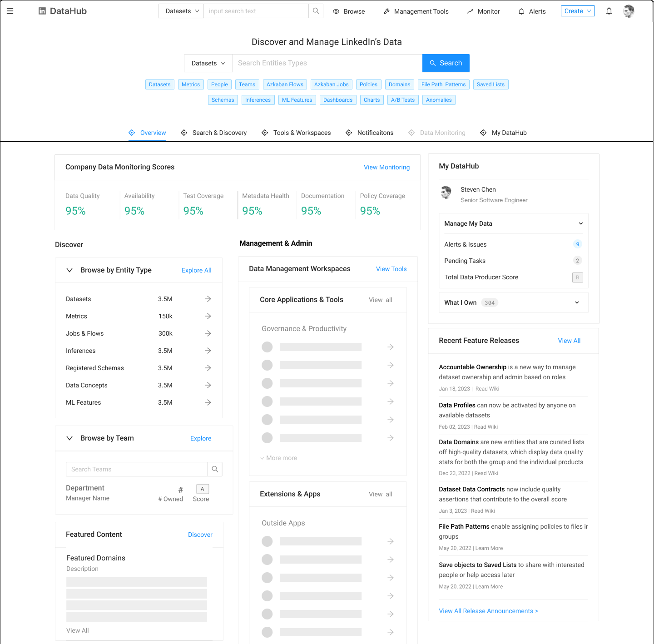Open Alerts in the top navigation
Image resolution: width=654 pixels, height=644 pixels.
coord(532,11)
